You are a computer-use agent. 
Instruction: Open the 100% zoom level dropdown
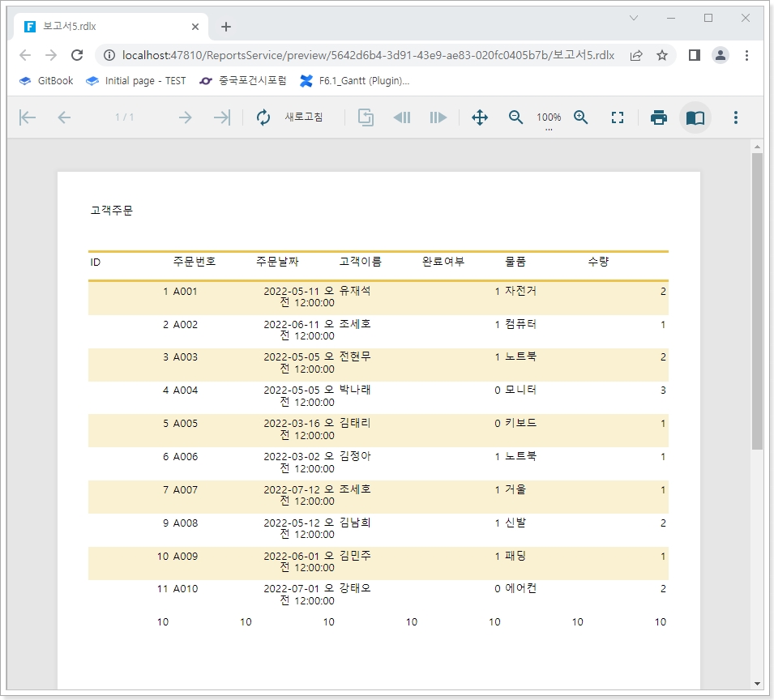click(x=549, y=118)
